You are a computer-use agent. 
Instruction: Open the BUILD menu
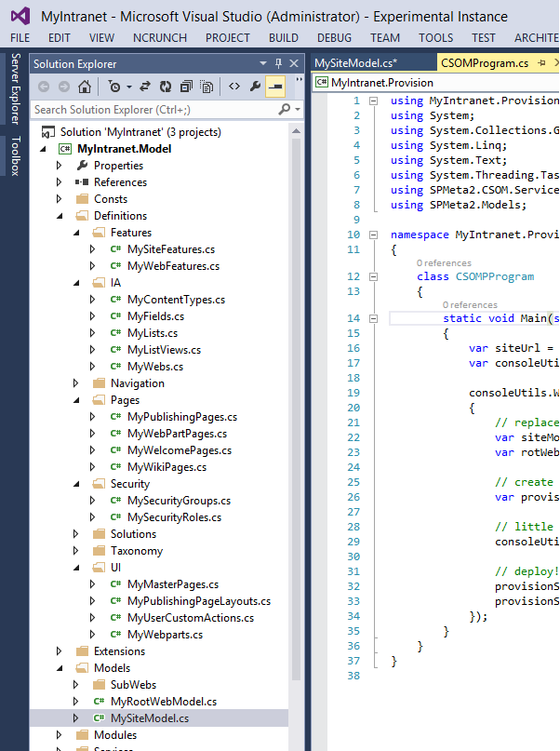point(284,38)
